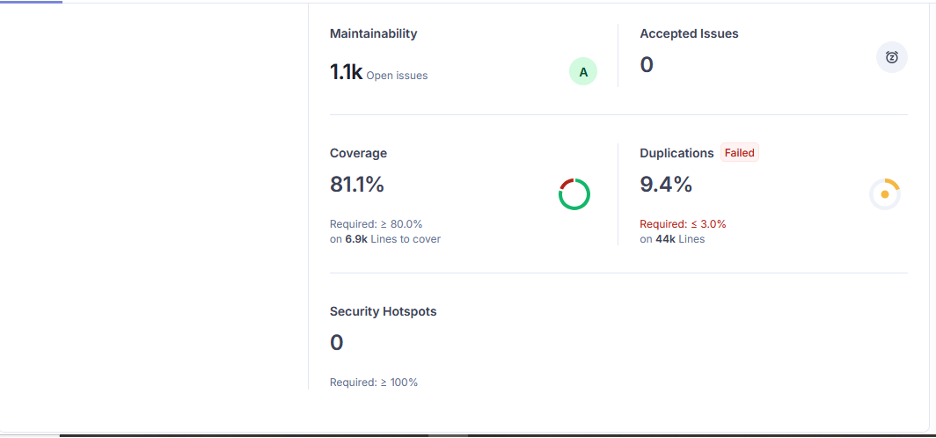Open the 0 Accepted Issues value
Viewport: 936px width, 438px height.
[x=647, y=65]
